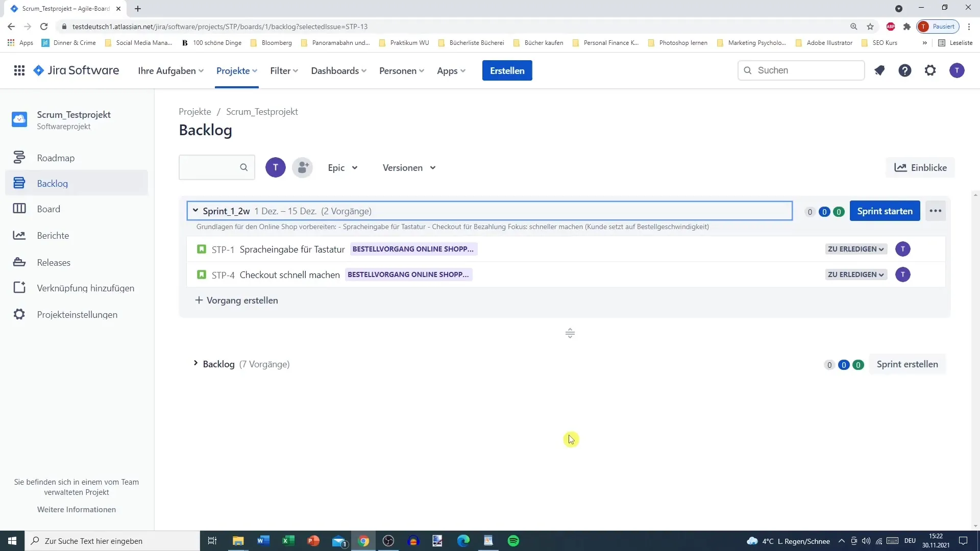Toggle the sprint status for STP-4
Screen dimensions: 980x551
click(855, 274)
